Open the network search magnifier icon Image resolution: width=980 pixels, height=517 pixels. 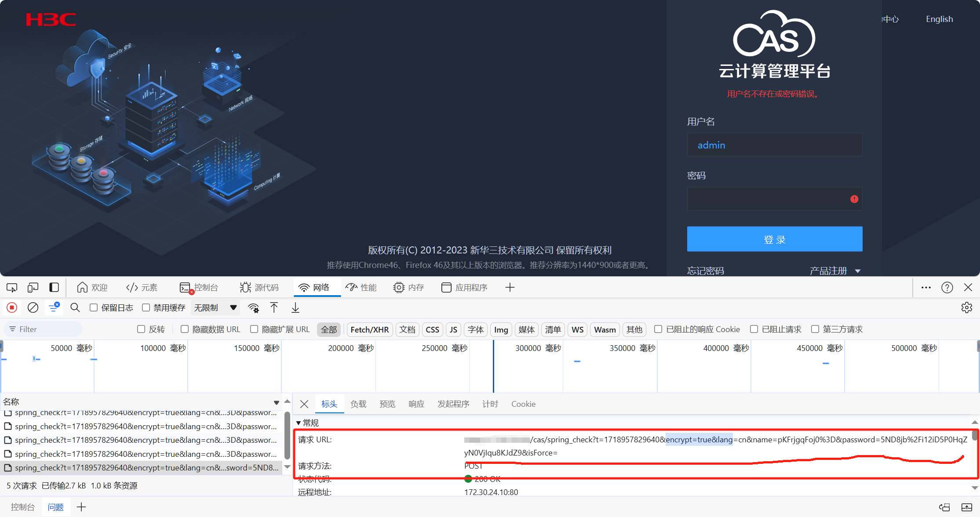pyautogui.click(x=75, y=307)
